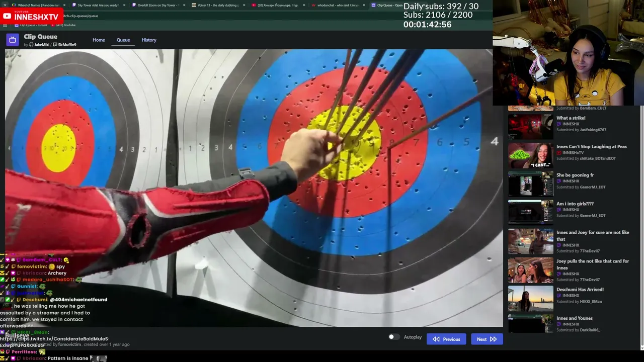The height and width of the screenshot is (362, 644).
Task: Select 'She be gooning fr' clip thumbnail
Action: point(530,184)
